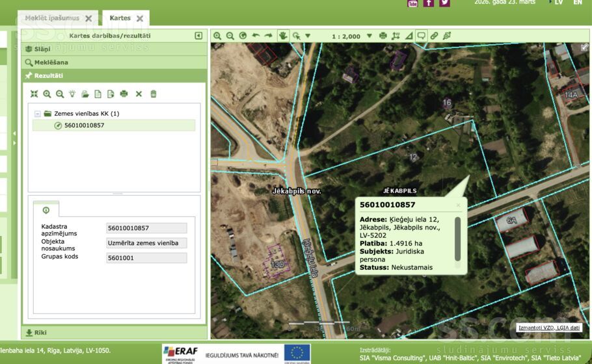Remove selected result with X icon
The image size is (592, 364).
(139, 94)
